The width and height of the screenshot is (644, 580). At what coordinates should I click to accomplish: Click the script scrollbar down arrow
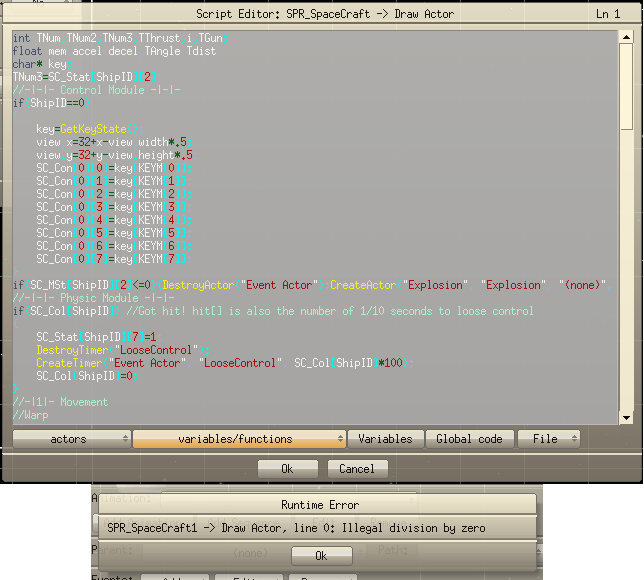(626, 418)
